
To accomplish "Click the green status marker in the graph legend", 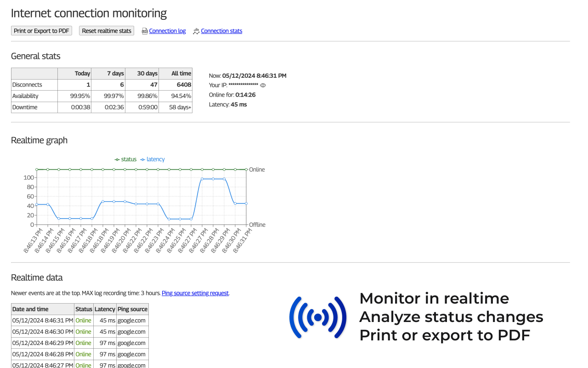I will tap(117, 159).
